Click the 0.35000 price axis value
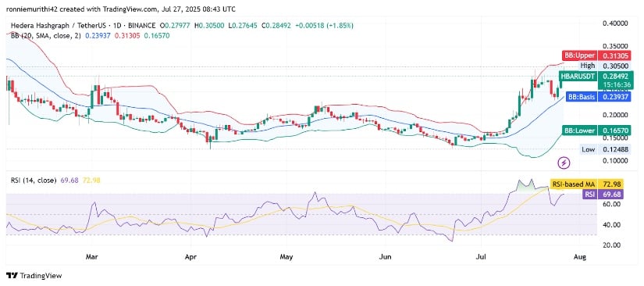Viewport: 644px width, 286px height. [615, 46]
